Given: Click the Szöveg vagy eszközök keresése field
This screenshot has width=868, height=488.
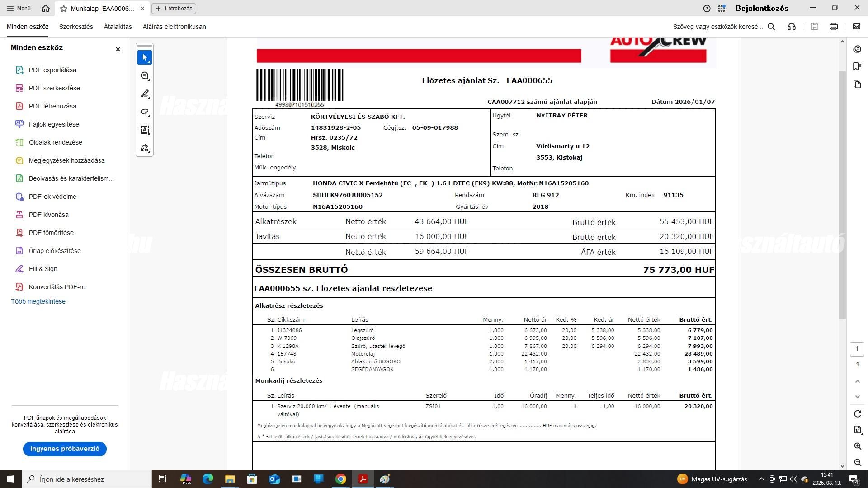Looking at the screenshot, I should coord(718,27).
